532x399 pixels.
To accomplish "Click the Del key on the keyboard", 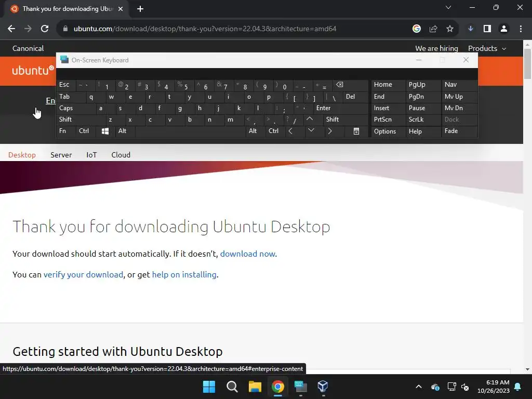I will [355, 97].
